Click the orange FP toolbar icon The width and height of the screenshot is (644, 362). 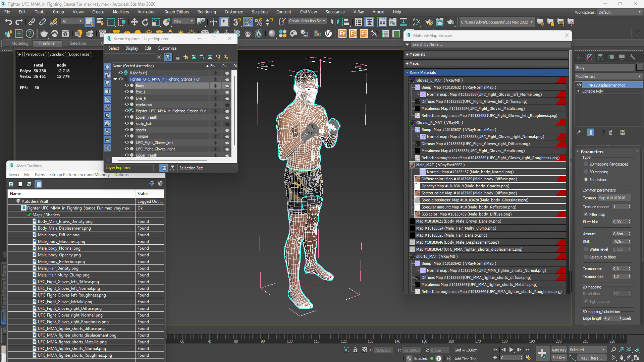point(342,34)
